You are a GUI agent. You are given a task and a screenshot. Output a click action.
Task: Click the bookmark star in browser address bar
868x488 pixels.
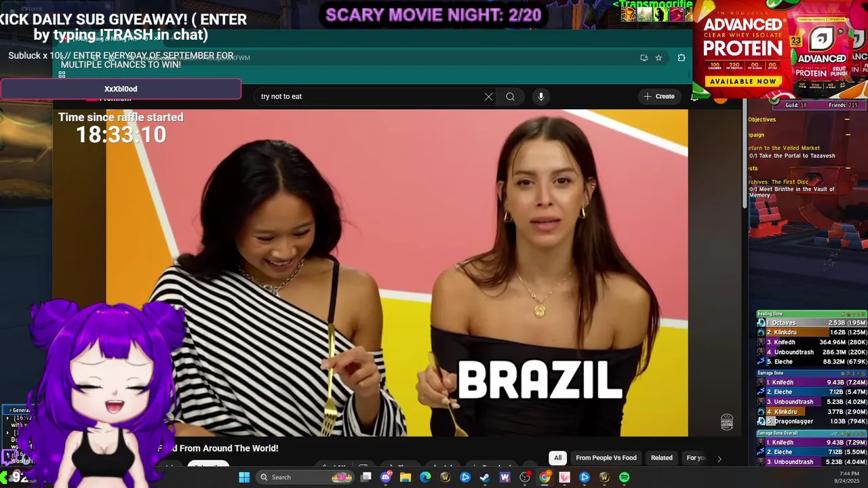click(x=658, y=58)
